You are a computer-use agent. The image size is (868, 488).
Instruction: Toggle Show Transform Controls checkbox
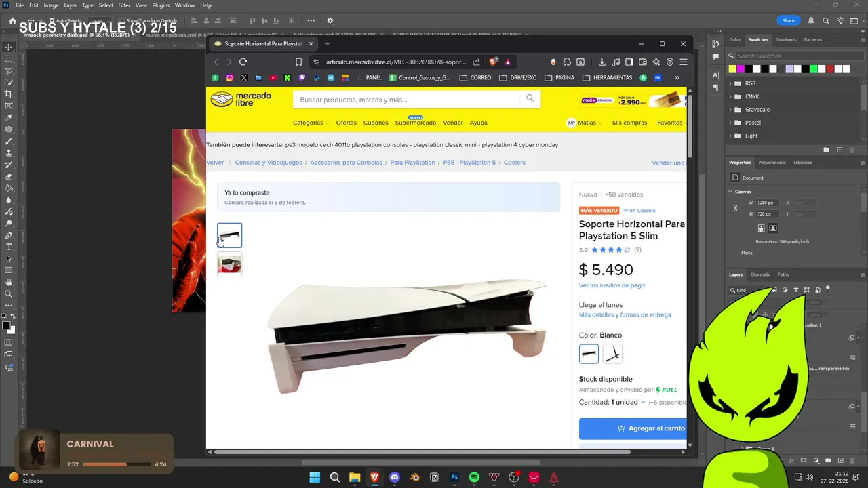pyautogui.click(x=121, y=21)
